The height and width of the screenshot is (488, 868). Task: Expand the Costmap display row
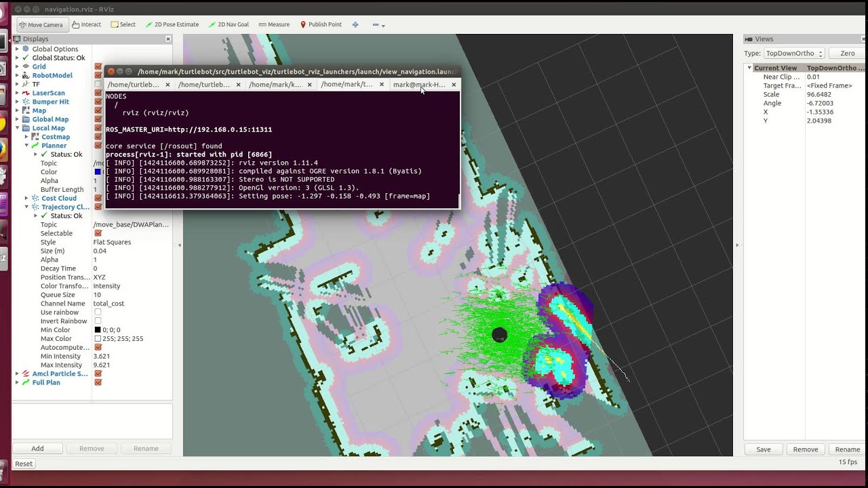point(26,137)
